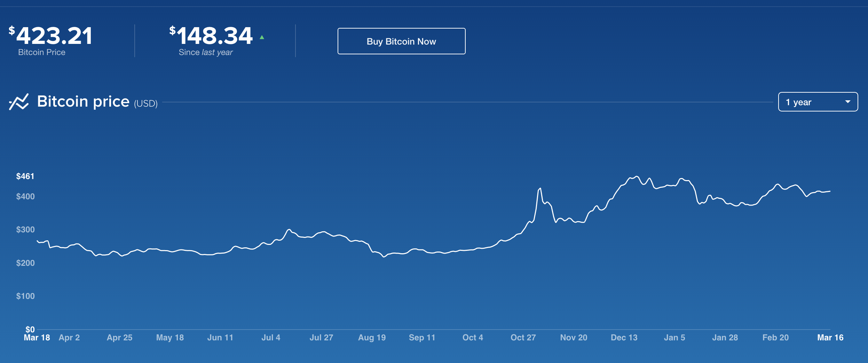Select the Jan 5 date label

pos(674,338)
